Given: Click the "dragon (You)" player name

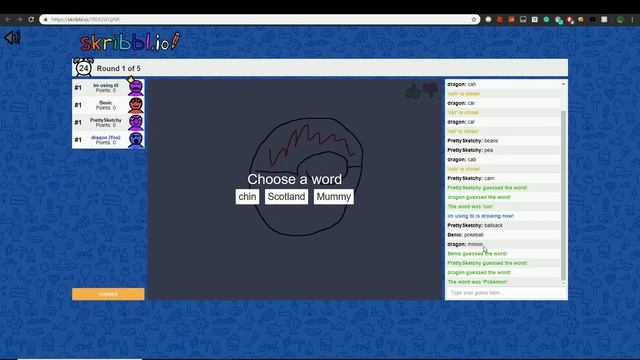Looking at the screenshot, I should (x=106, y=138).
